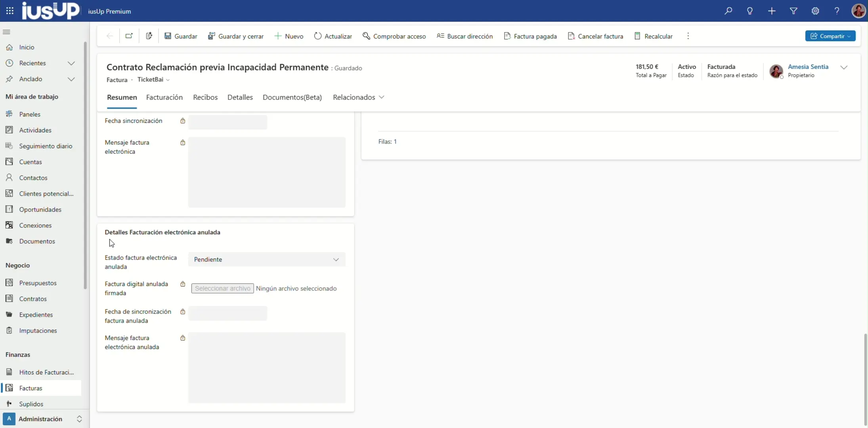Click the open in new window icon
This screenshot has height=428, width=868.
[129, 36]
